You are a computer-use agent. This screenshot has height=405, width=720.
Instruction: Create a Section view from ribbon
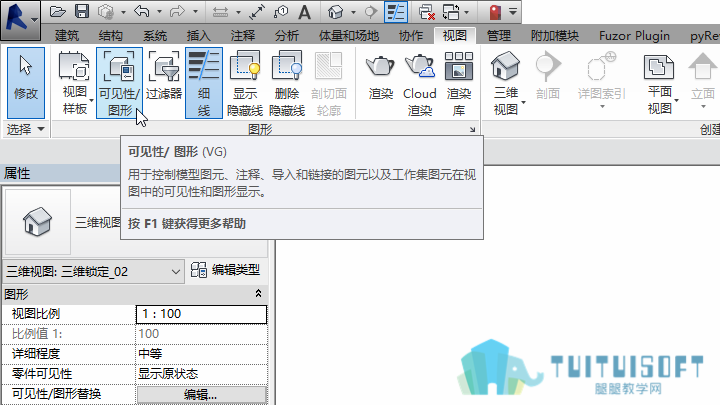[x=548, y=76]
